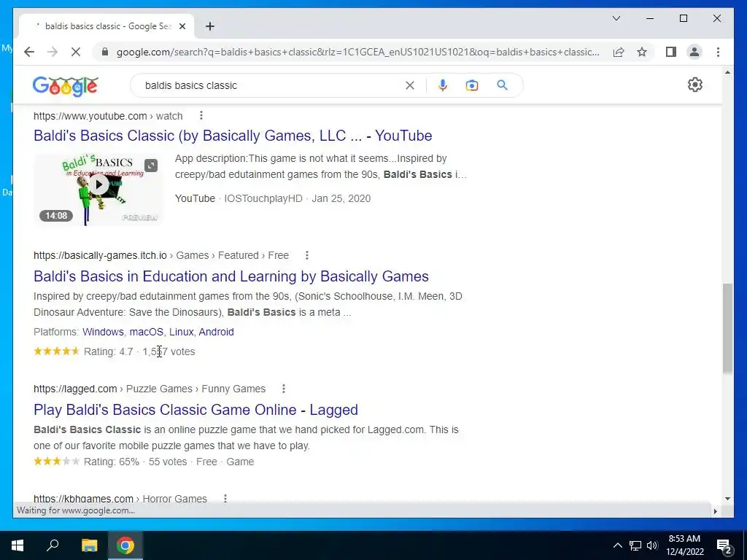Open the Windows Start menu
747x560 pixels.
pyautogui.click(x=18, y=545)
